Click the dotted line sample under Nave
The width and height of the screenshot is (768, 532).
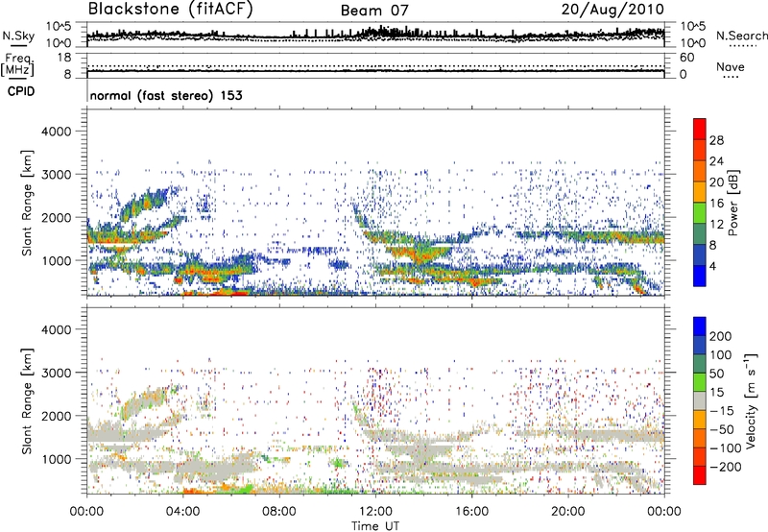tap(731, 77)
